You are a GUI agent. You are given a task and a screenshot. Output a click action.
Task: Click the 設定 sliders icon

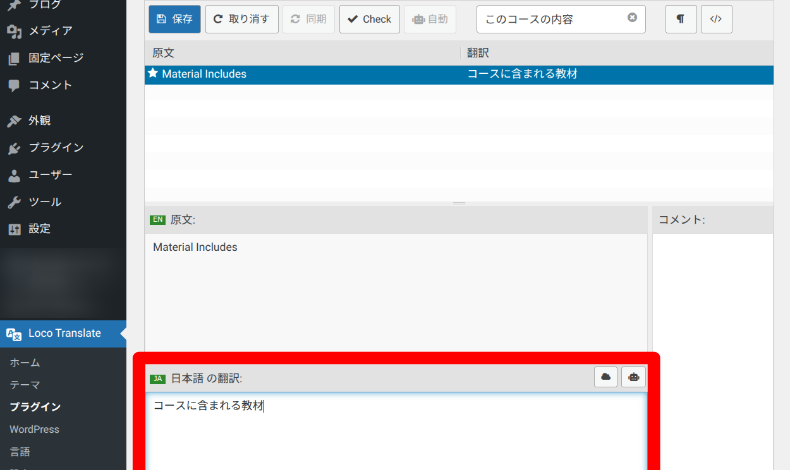click(14, 229)
